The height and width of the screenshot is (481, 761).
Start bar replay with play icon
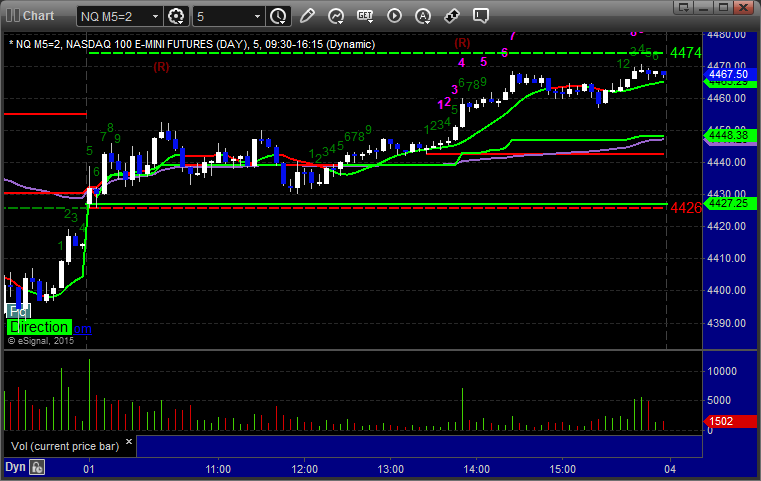point(394,16)
